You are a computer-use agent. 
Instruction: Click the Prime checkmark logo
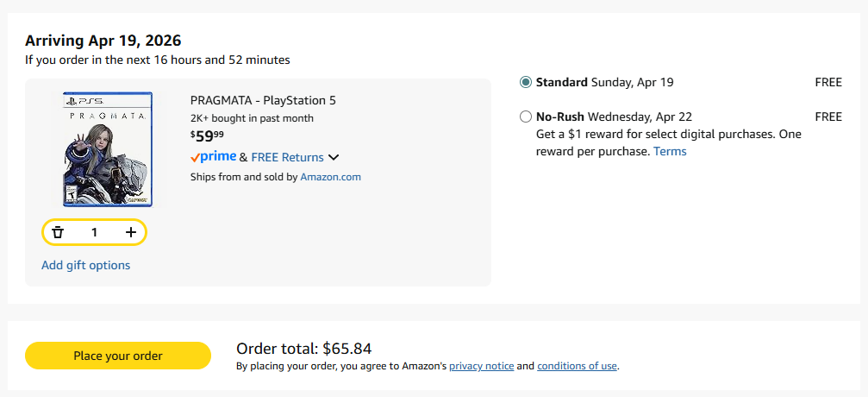tap(213, 157)
